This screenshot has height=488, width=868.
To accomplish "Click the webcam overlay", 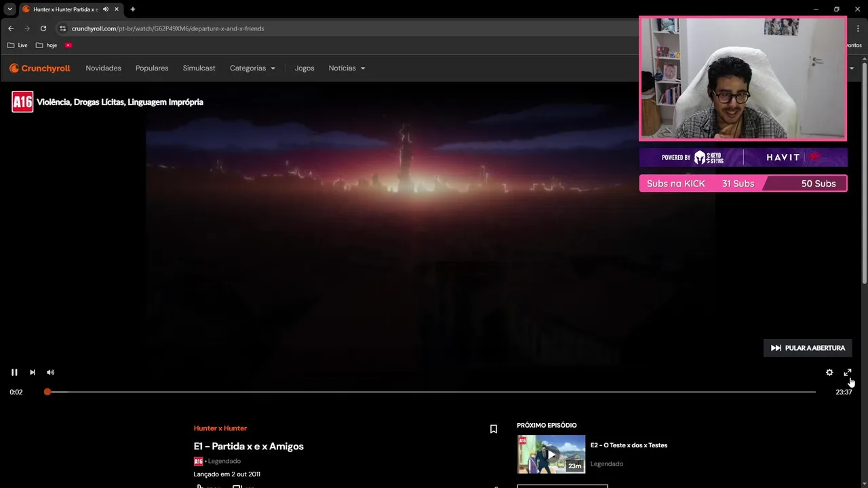I will (743, 78).
